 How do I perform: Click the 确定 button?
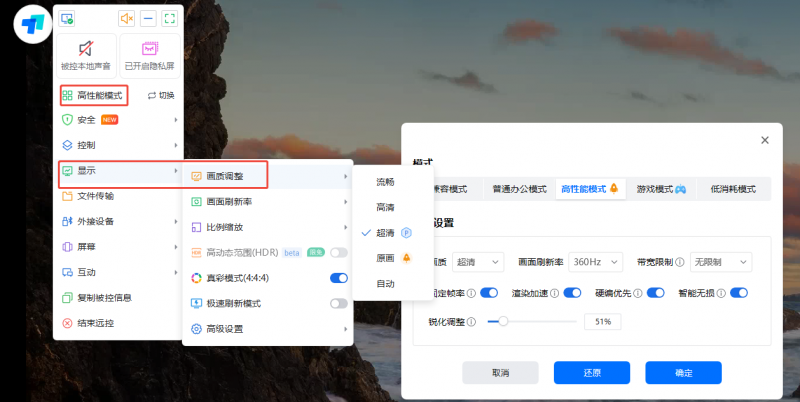pyautogui.click(x=684, y=373)
